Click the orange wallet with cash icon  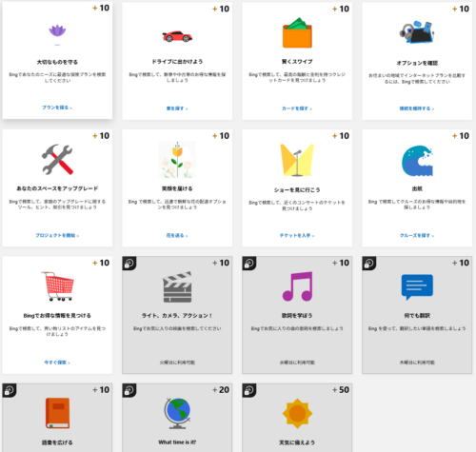pos(297,32)
